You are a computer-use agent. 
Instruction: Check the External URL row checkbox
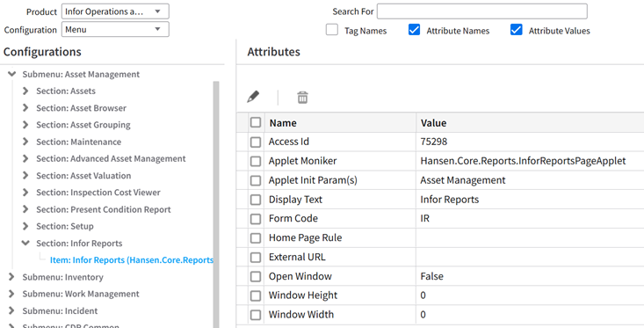pyautogui.click(x=256, y=258)
